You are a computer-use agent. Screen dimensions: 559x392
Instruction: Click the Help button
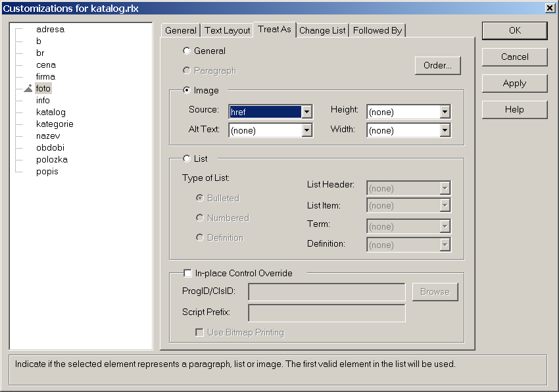click(x=514, y=110)
